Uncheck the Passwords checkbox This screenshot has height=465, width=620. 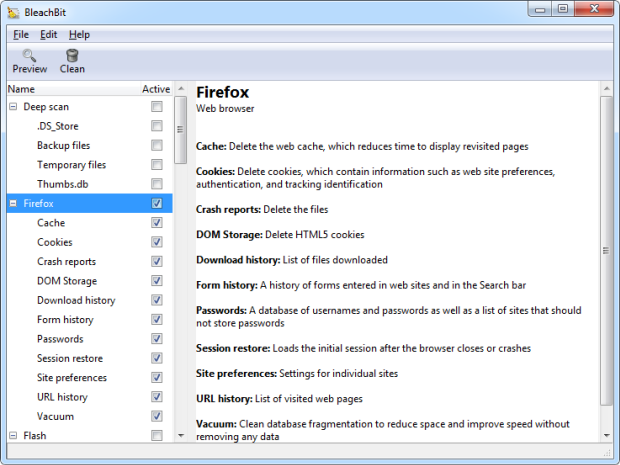click(157, 339)
